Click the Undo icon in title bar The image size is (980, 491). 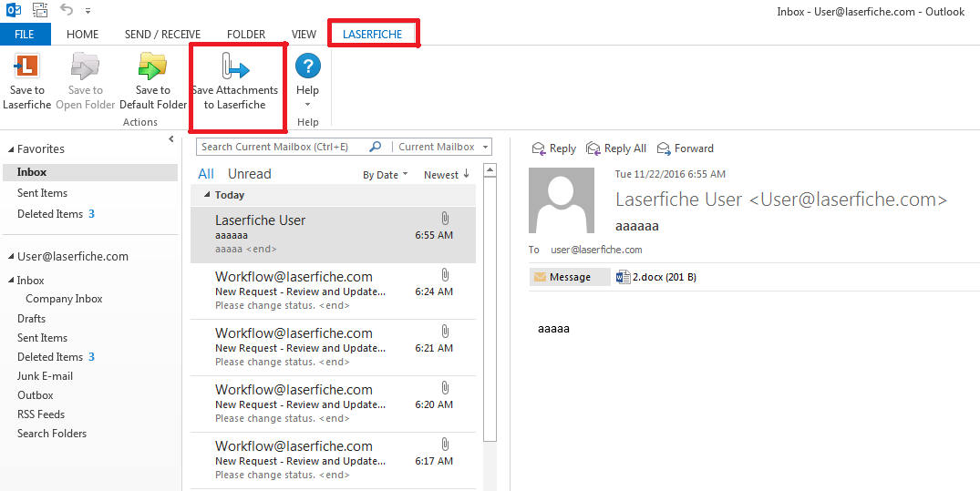67,10
